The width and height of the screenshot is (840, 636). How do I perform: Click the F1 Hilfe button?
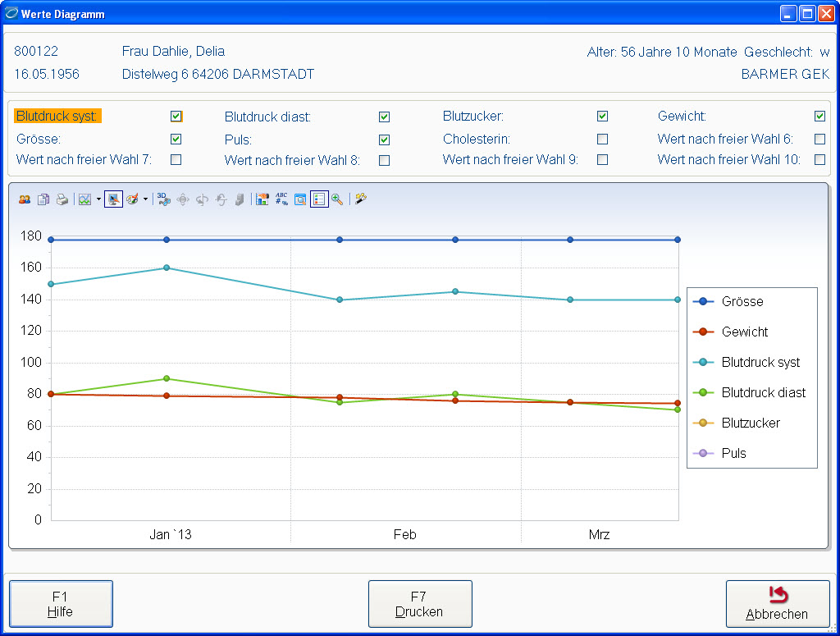[61, 604]
